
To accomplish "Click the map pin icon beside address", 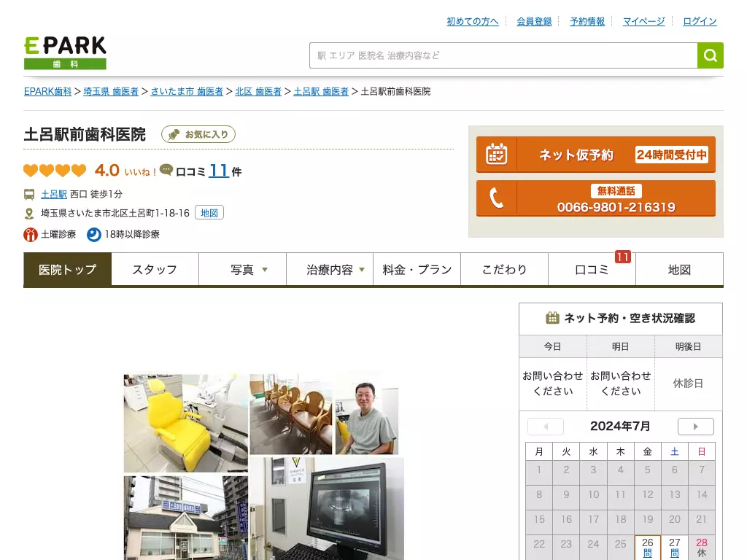I will click(x=29, y=214).
